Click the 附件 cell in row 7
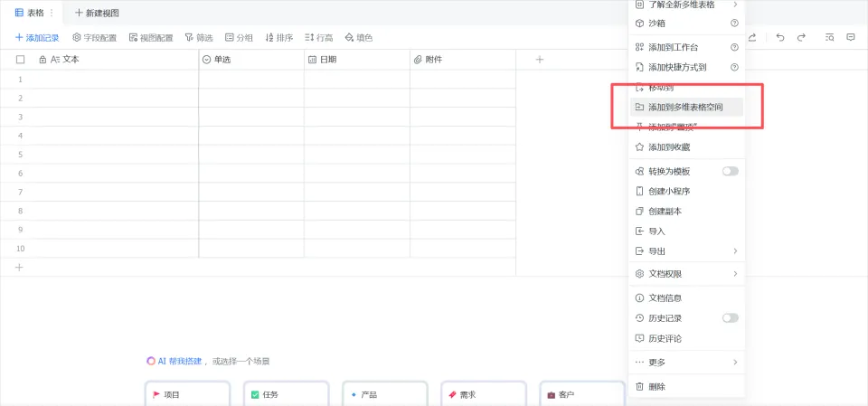The image size is (868, 406). click(463, 193)
